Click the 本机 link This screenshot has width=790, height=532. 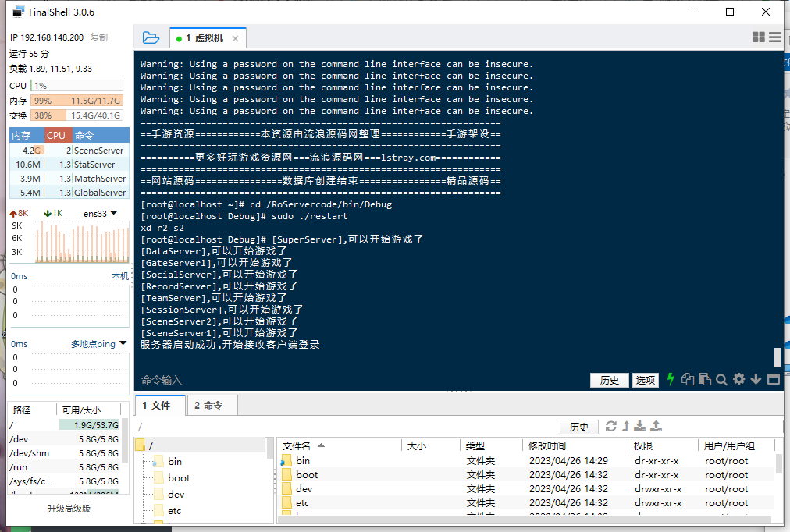pyautogui.click(x=120, y=276)
